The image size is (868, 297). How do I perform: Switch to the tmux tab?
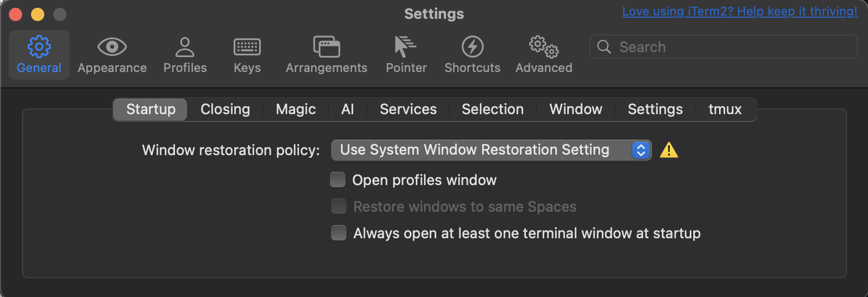click(x=725, y=110)
